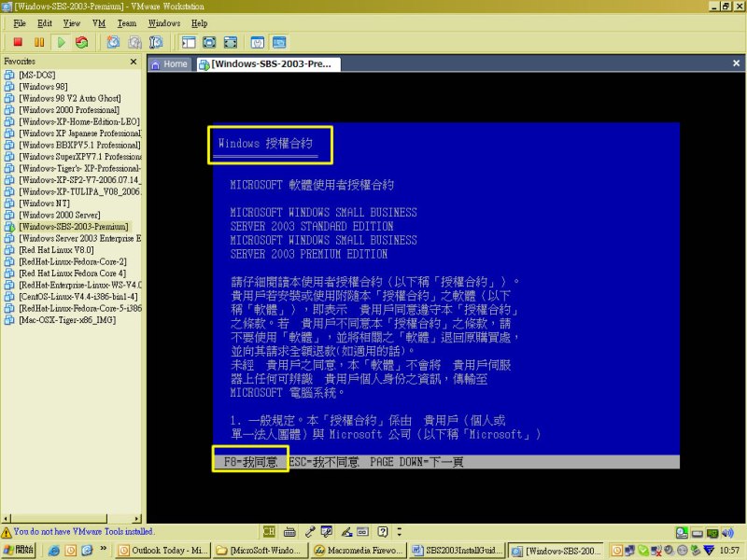
Task: Switch to the Summary view icon
Action: tap(258, 42)
